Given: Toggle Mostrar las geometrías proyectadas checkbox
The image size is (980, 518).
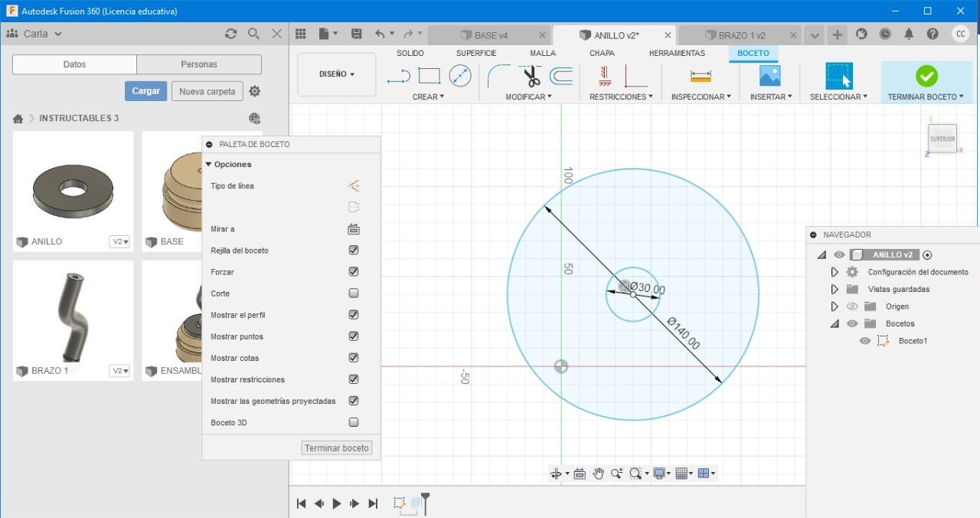Looking at the screenshot, I should (354, 400).
